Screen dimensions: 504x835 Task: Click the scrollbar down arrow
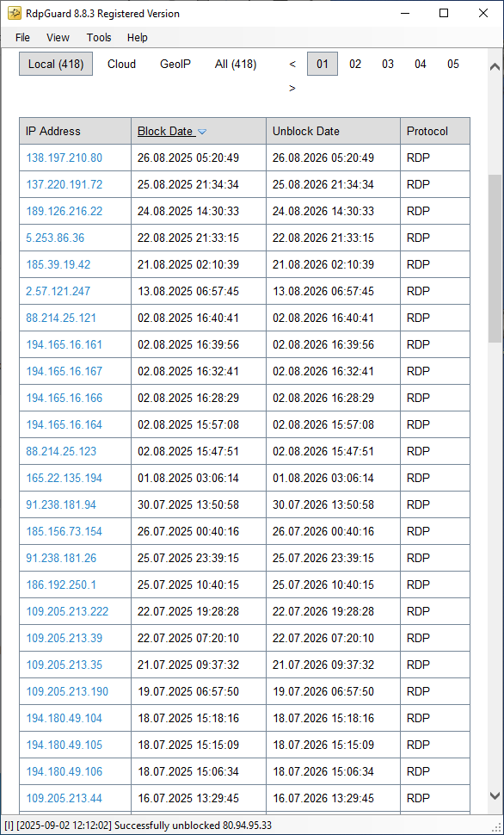coord(495,795)
